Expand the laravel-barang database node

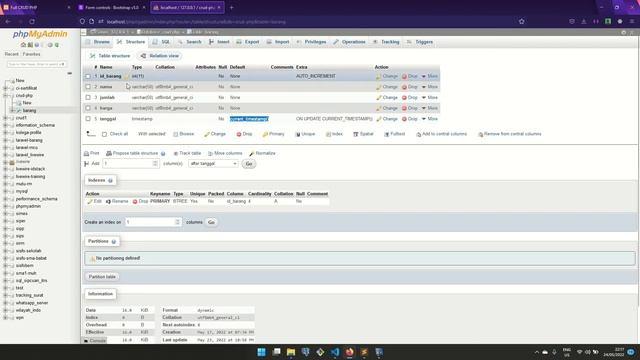tap(6, 140)
